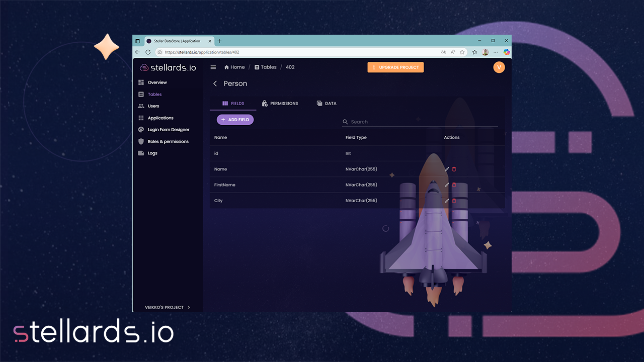This screenshot has height=362, width=644.
Task: Delete the City field via red trash icon
Action: (454, 201)
